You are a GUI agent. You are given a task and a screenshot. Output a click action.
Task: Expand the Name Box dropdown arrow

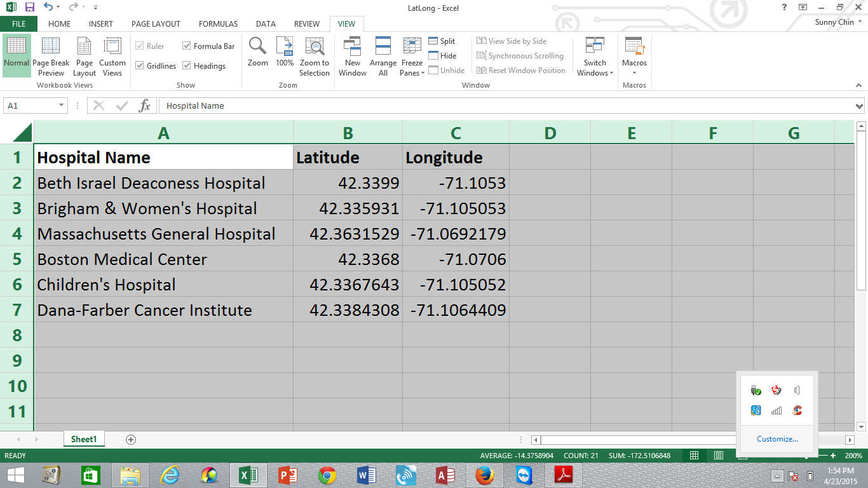tap(62, 105)
